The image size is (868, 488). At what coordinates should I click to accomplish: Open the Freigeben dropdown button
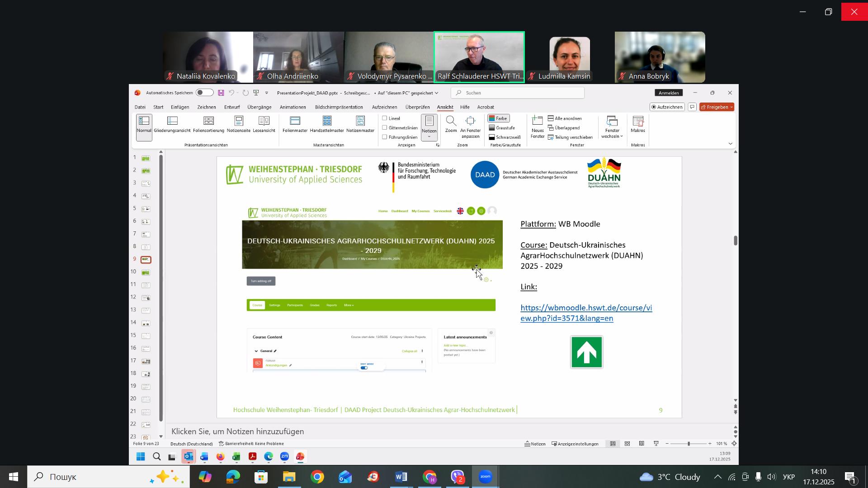[x=717, y=107]
